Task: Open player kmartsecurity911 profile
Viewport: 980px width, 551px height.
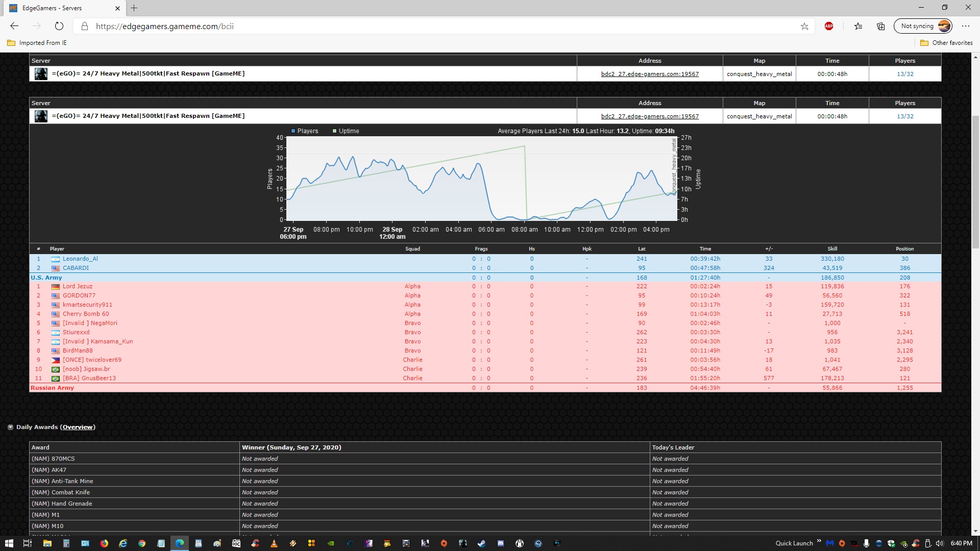Action: point(87,305)
